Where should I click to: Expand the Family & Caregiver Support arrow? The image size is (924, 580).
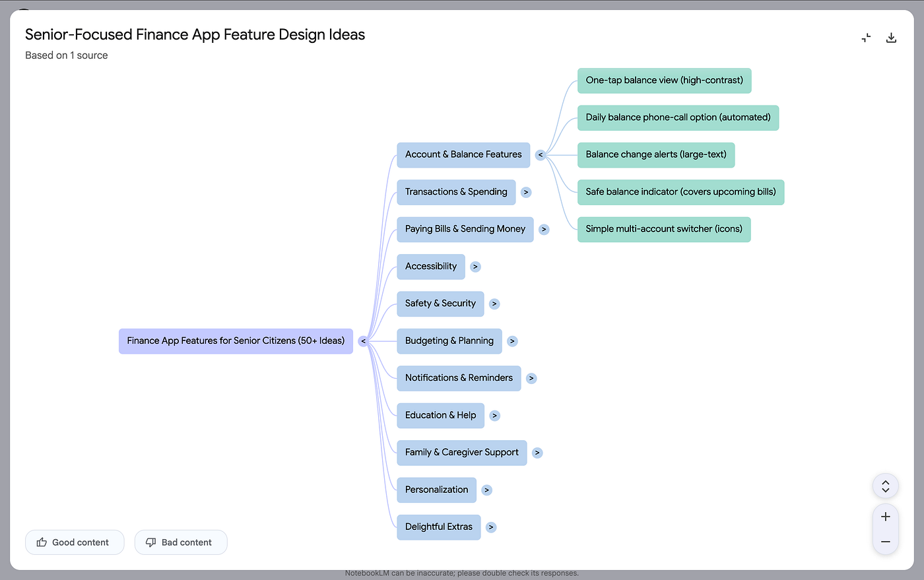click(x=537, y=453)
